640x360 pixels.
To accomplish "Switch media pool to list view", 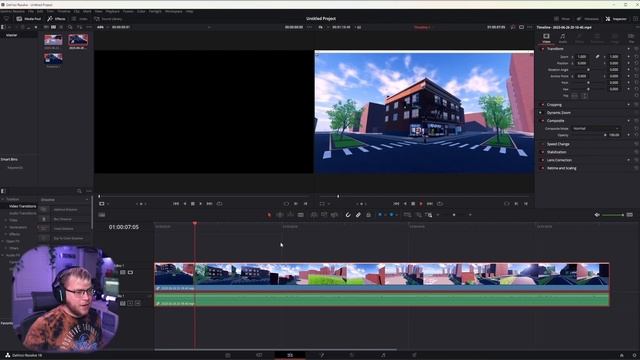I will (61, 27).
